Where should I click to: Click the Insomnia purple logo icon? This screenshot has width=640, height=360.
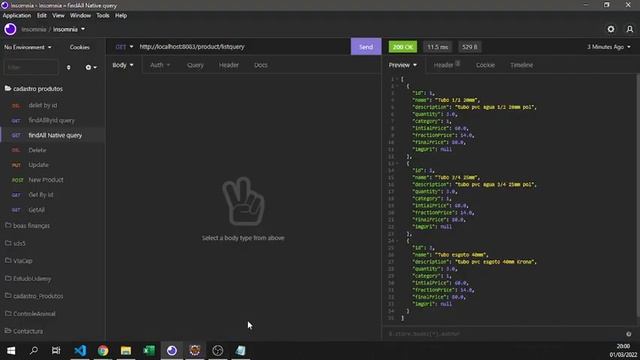pos(10,29)
